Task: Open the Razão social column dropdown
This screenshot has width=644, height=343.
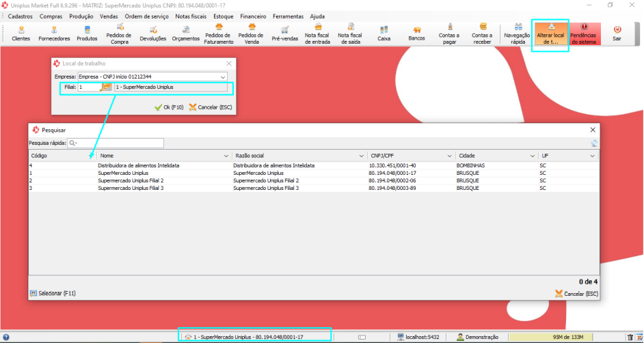Action: [362, 156]
